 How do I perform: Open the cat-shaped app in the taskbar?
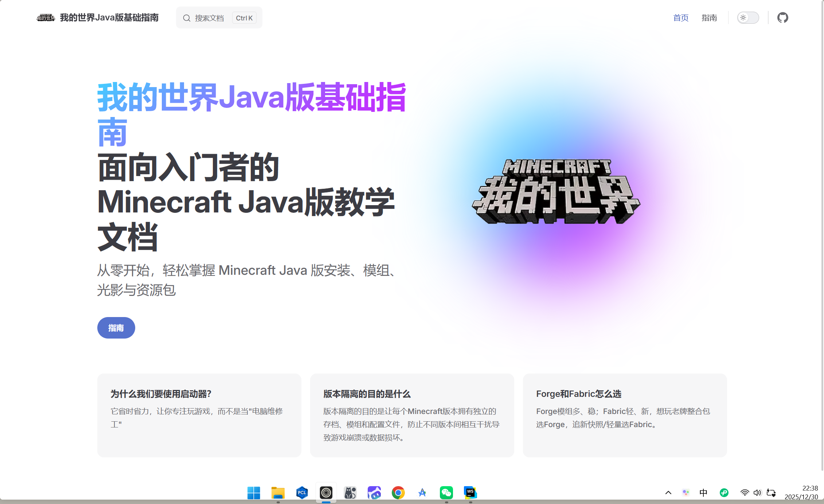coord(350,492)
